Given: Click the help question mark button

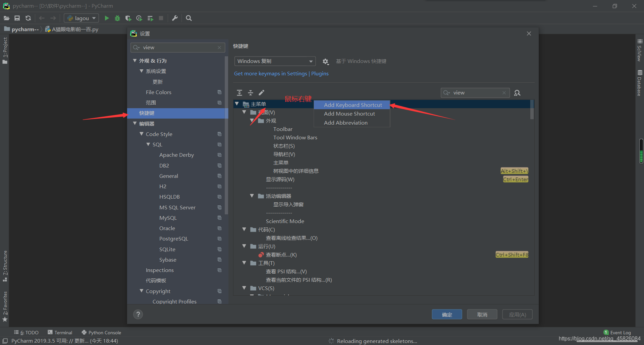Looking at the screenshot, I should pos(138,314).
